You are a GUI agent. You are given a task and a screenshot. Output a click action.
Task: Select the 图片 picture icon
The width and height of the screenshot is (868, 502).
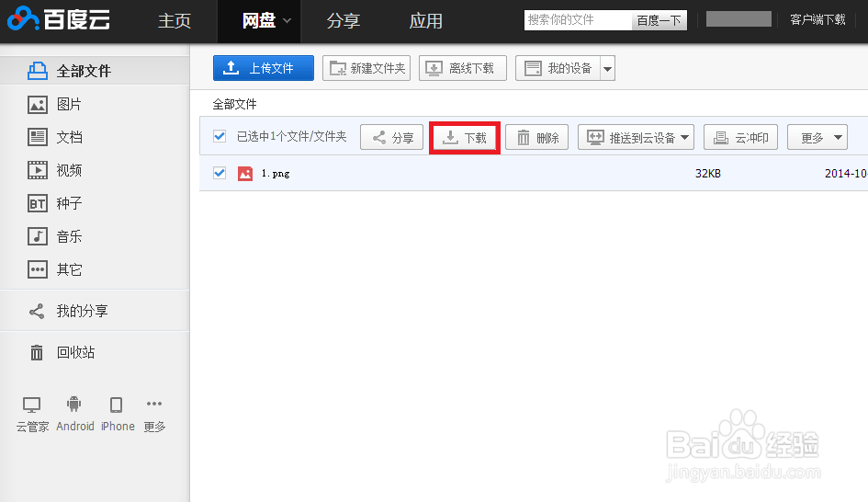37,104
